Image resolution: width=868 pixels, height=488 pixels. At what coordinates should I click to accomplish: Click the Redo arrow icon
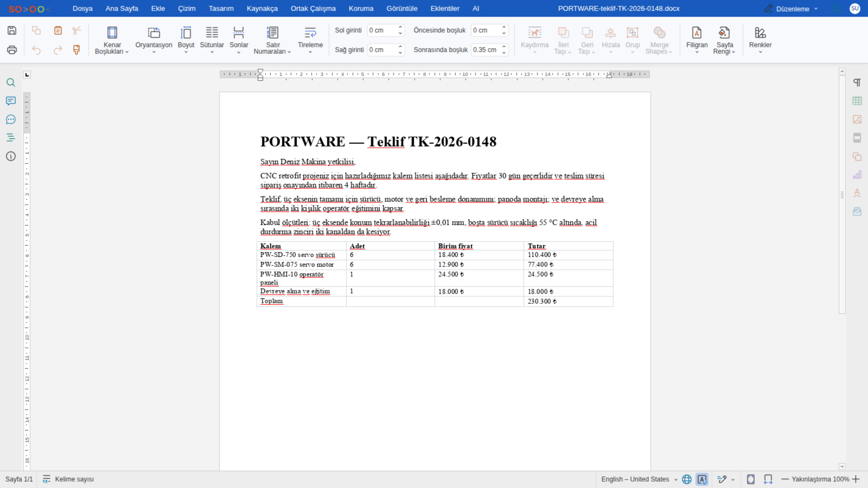[x=58, y=50]
